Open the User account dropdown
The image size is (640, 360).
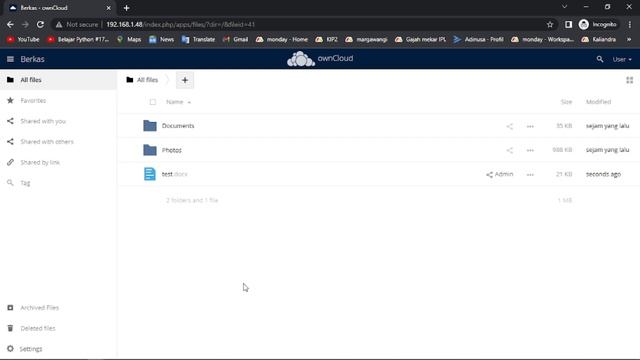pyautogui.click(x=622, y=59)
